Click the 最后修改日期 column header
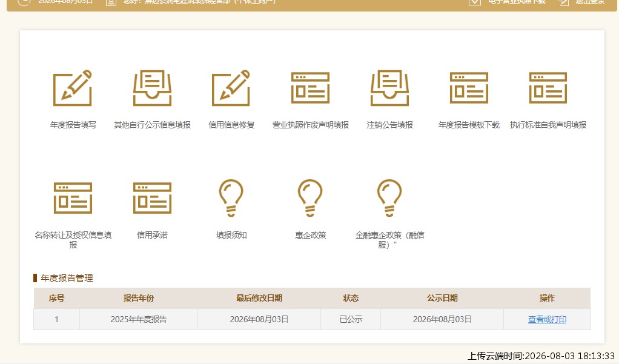 tap(259, 298)
